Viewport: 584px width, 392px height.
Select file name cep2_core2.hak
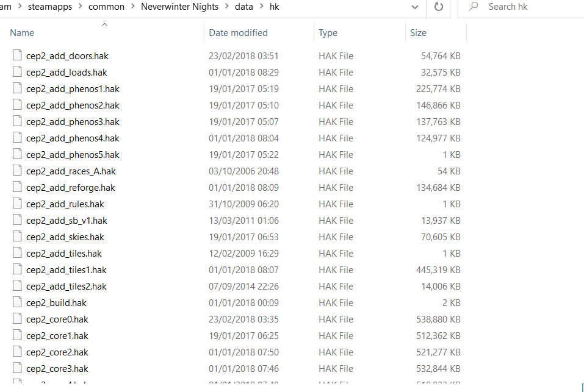coord(57,352)
